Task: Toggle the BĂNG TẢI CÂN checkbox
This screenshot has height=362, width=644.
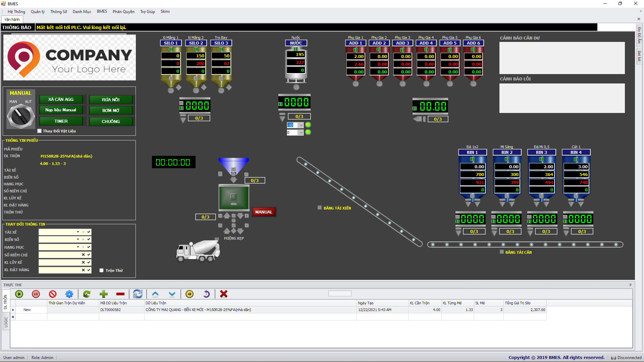Action: tap(502, 252)
